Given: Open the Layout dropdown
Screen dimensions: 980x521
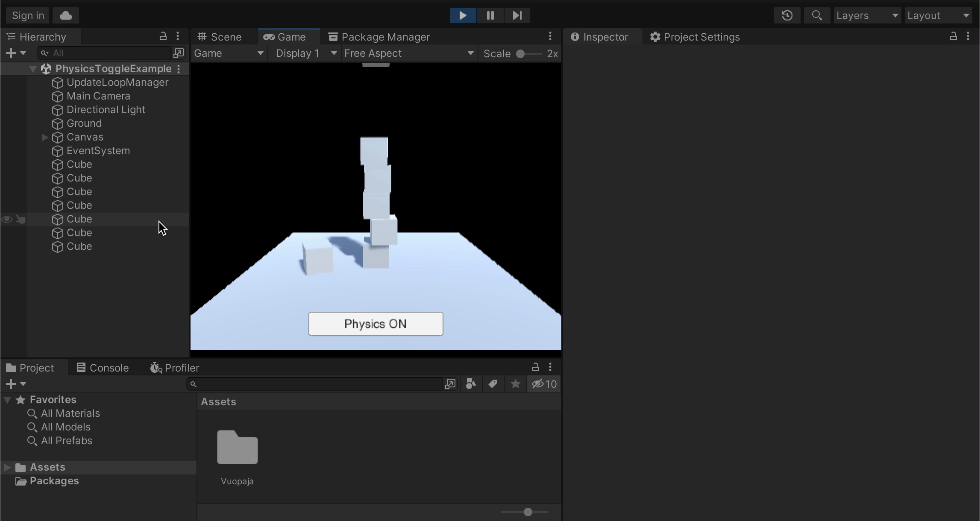Looking at the screenshot, I should [x=939, y=15].
